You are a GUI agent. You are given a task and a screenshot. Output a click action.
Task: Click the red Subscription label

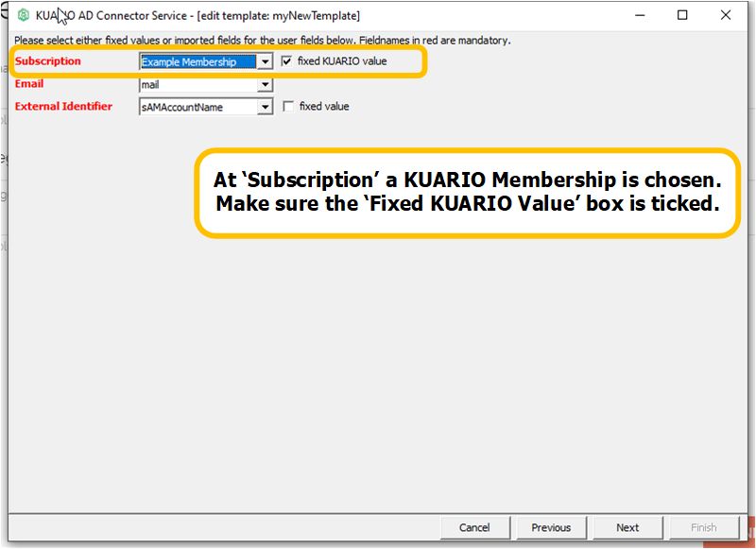point(48,61)
